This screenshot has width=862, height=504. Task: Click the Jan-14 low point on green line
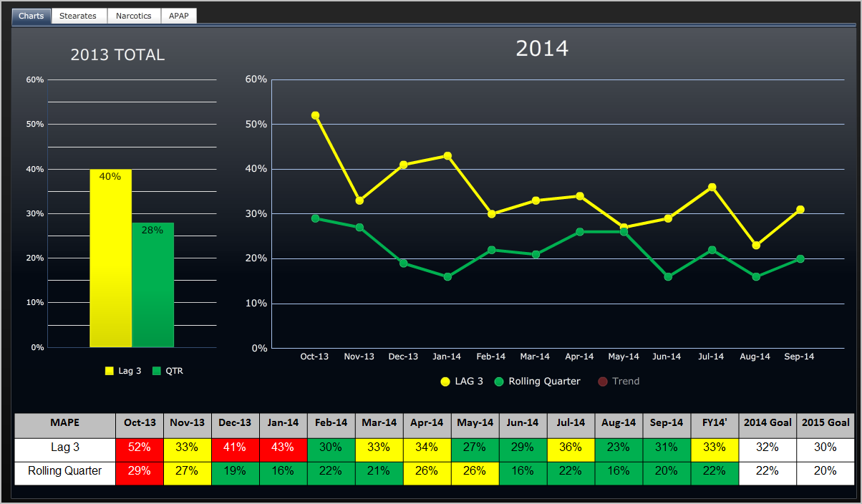tap(447, 276)
